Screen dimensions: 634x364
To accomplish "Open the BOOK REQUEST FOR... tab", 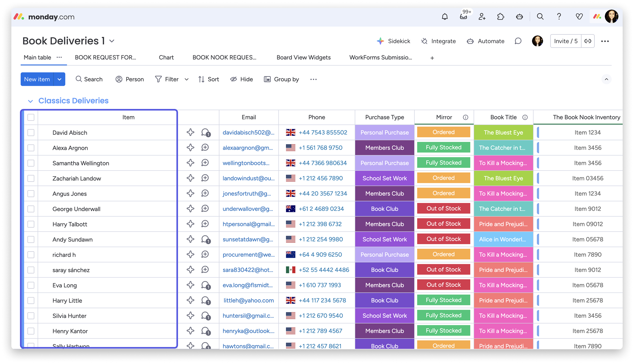I will point(105,58).
